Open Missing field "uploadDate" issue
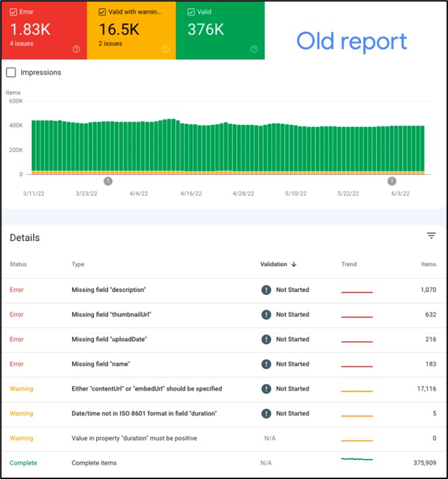 click(x=224, y=340)
